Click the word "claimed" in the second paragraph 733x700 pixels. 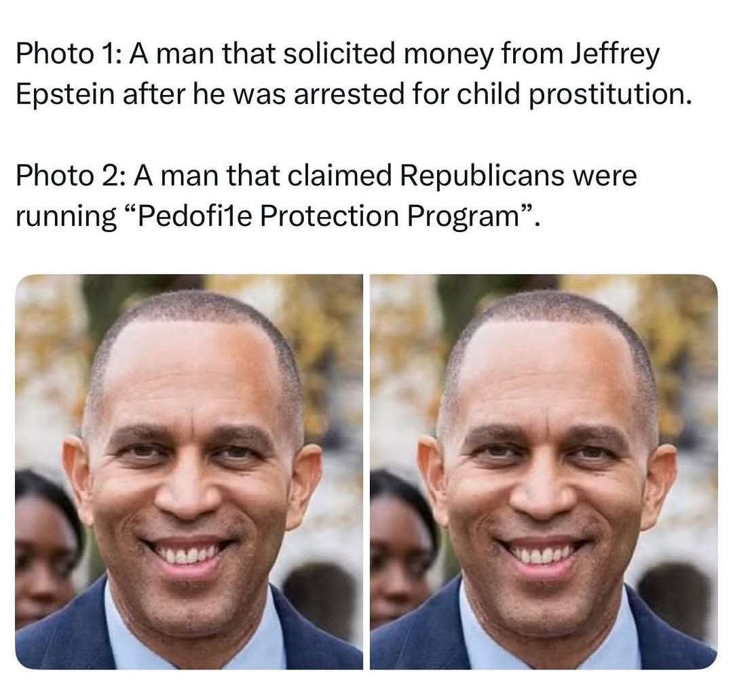339,176
